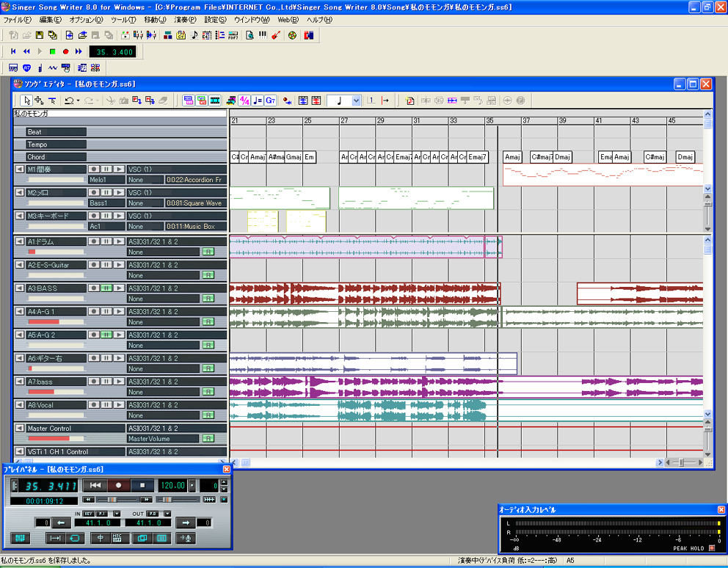Toggle the R button on the A1 drum track
Screen dimensions: 728x568
click(208, 252)
